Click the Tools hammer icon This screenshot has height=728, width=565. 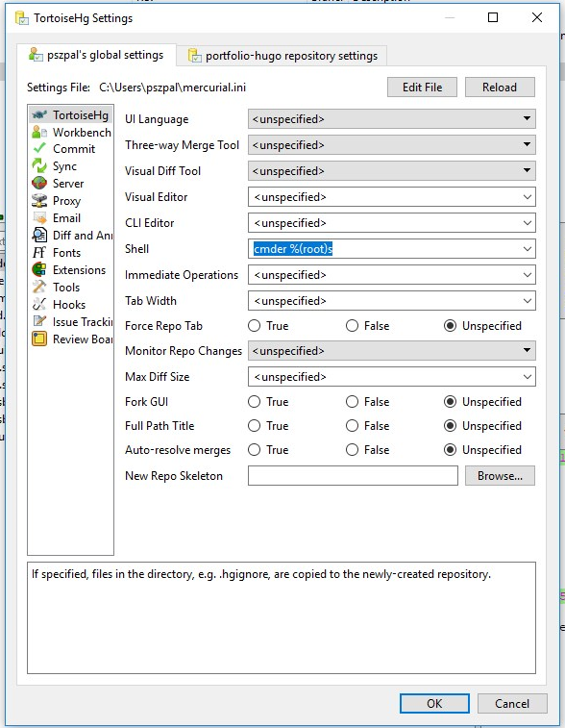click(x=39, y=287)
